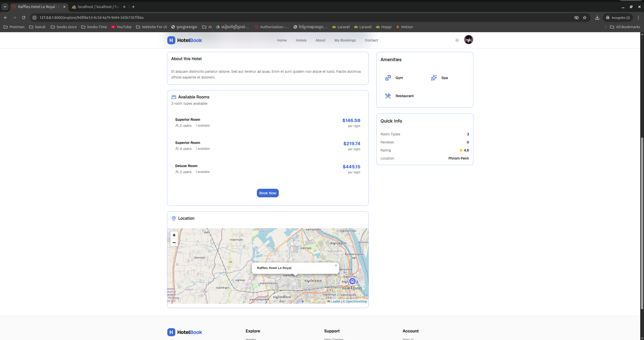Switch to the localhost phpMyAdmin tab

99,7
